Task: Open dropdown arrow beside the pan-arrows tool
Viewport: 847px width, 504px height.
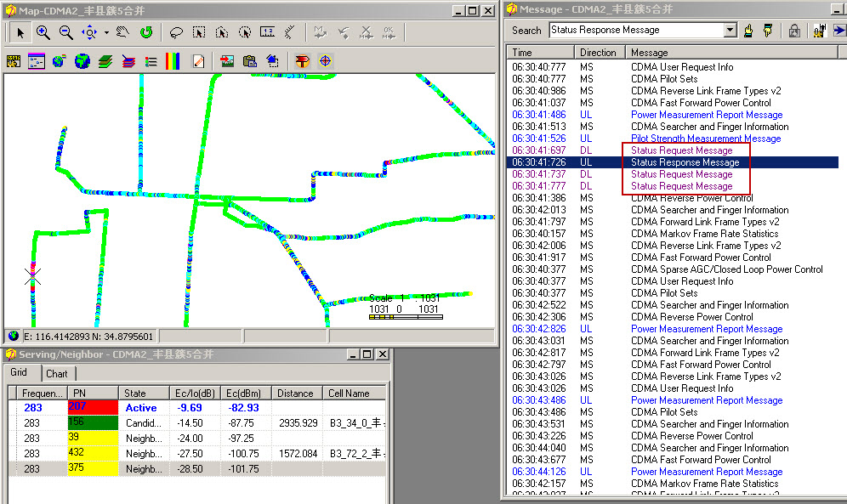Action: tap(106, 32)
